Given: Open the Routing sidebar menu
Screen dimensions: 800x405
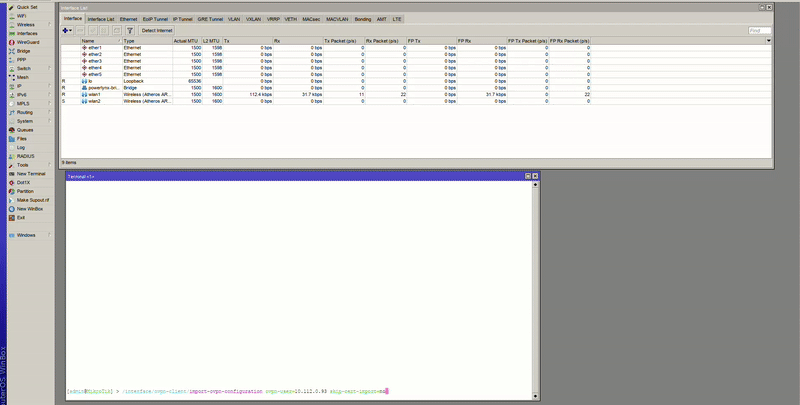Looking at the screenshot, I should pyautogui.click(x=24, y=112).
